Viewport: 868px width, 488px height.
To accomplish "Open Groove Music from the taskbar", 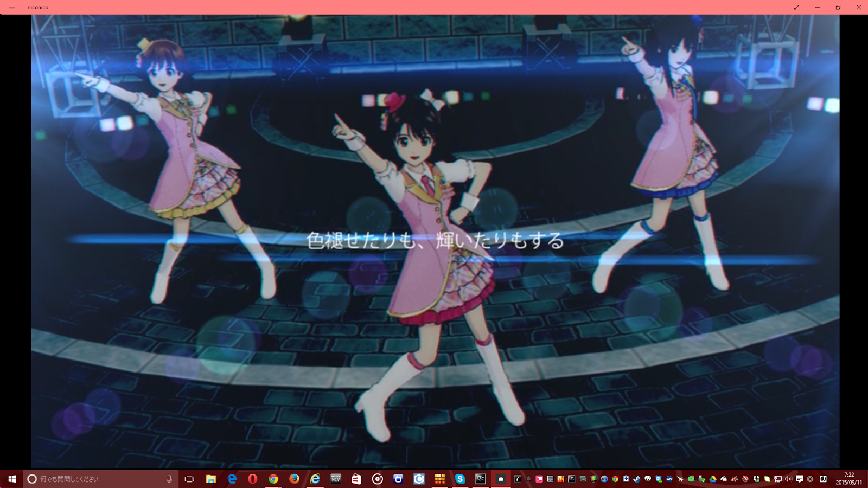I will click(x=378, y=479).
